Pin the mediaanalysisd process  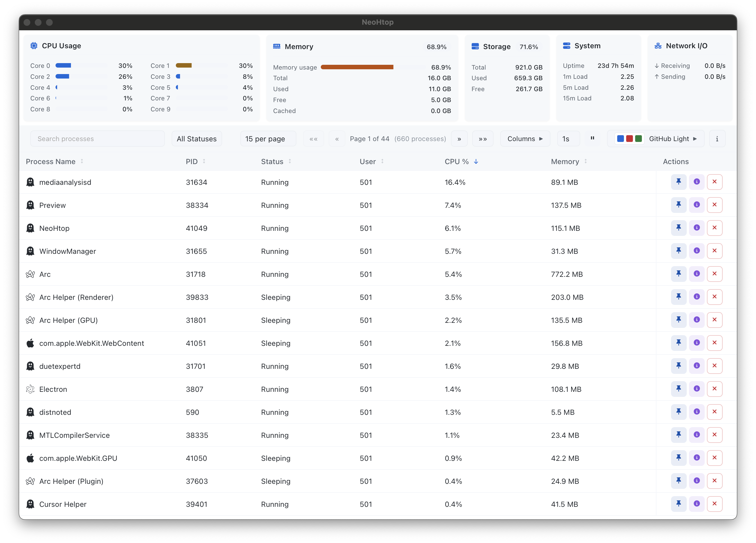click(x=678, y=182)
